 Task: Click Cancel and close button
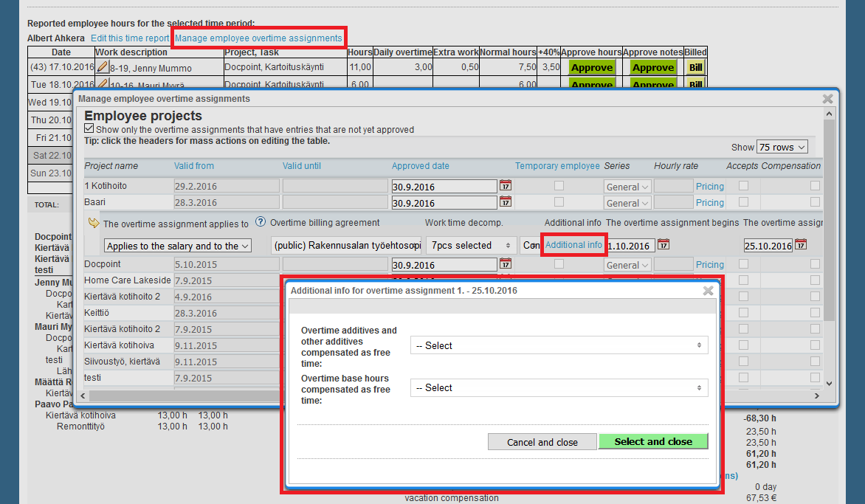[542, 442]
